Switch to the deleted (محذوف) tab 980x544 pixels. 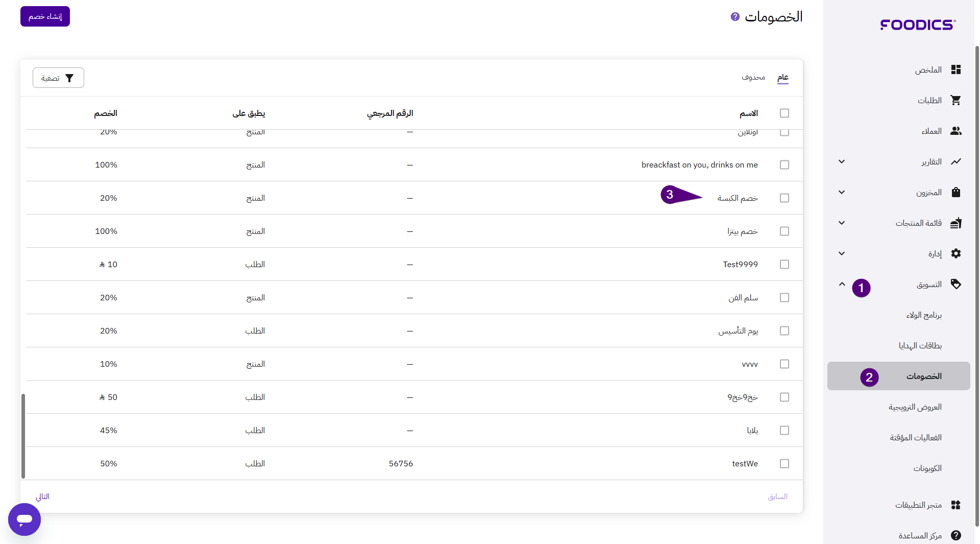tap(753, 77)
